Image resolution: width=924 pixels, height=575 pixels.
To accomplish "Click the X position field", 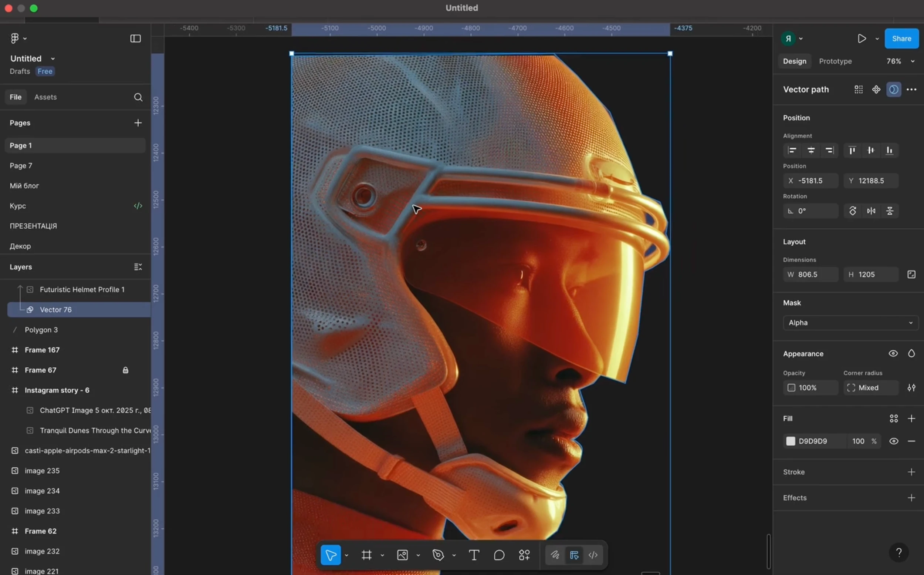I will pyautogui.click(x=810, y=181).
